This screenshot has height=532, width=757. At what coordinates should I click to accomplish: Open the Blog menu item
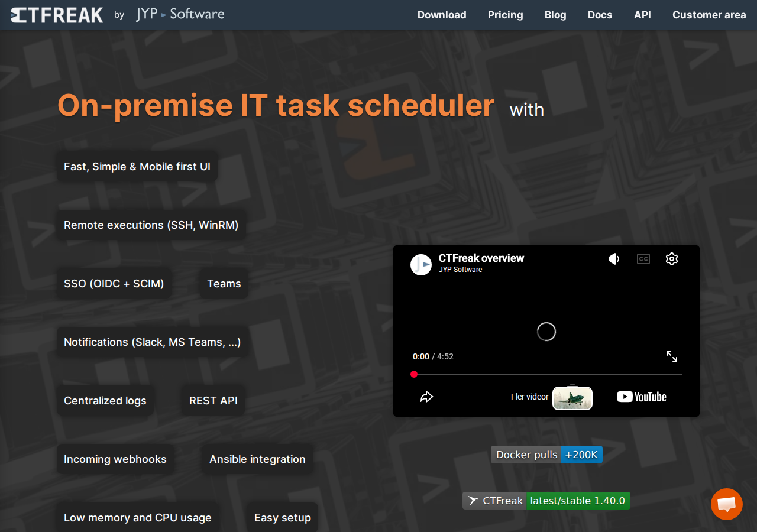click(555, 15)
